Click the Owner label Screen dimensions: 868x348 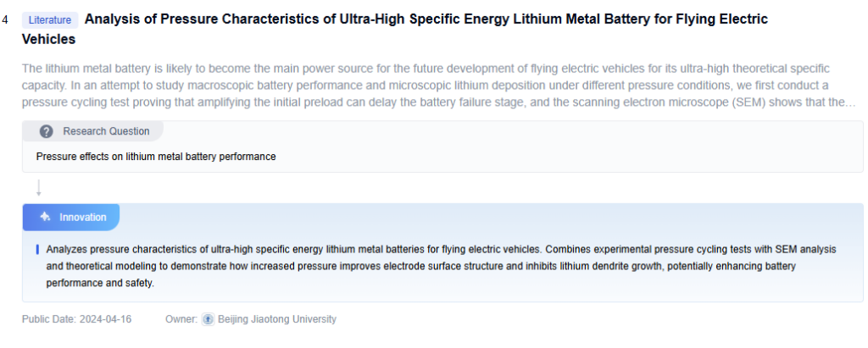(x=181, y=319)
